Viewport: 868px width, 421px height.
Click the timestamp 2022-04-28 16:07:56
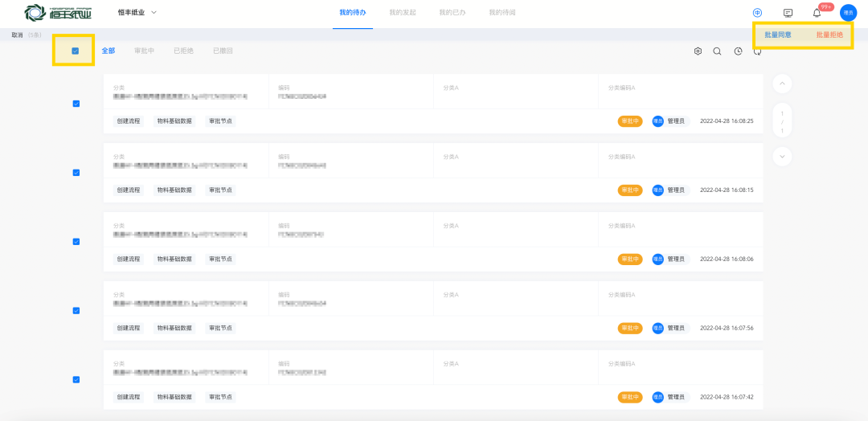pyautogui.click(x=727, y=328)
